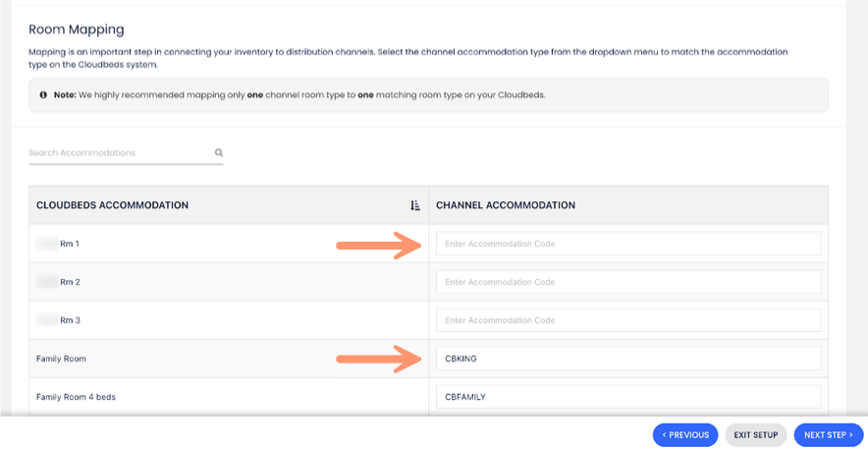Go back with the Previous button

coord(685,435)
